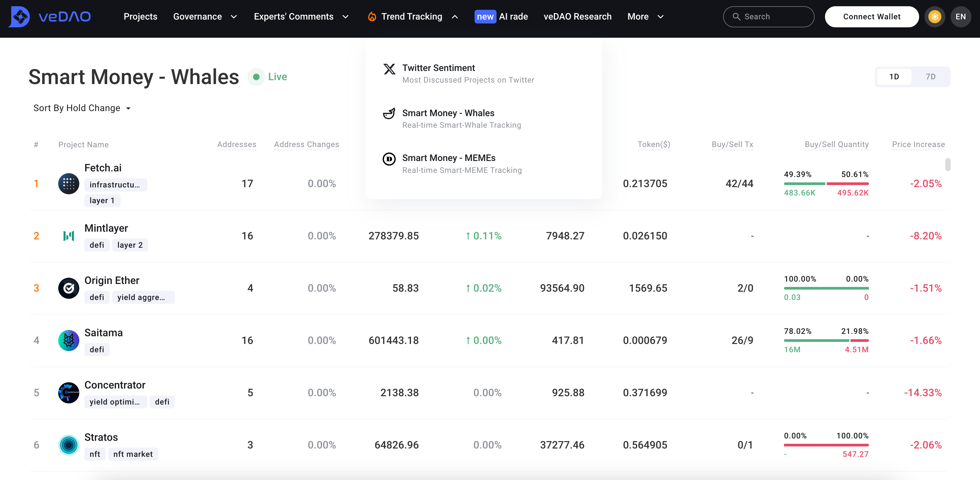The image size is (980, 480).
Task: Click the BNB chain network icon
Action: pyautogui.click(x=934, y=17)
